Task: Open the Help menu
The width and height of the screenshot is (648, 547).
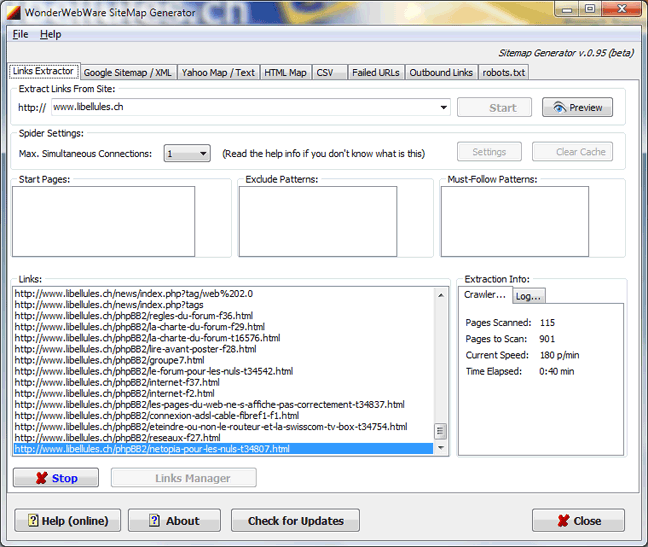Action: coord(50,34)
